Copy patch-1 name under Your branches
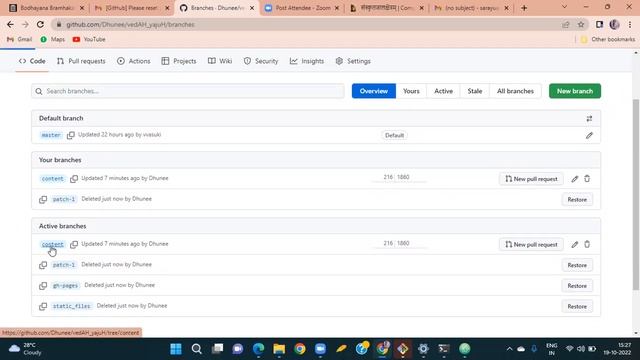The image size is (640, 360). (43, 200)
